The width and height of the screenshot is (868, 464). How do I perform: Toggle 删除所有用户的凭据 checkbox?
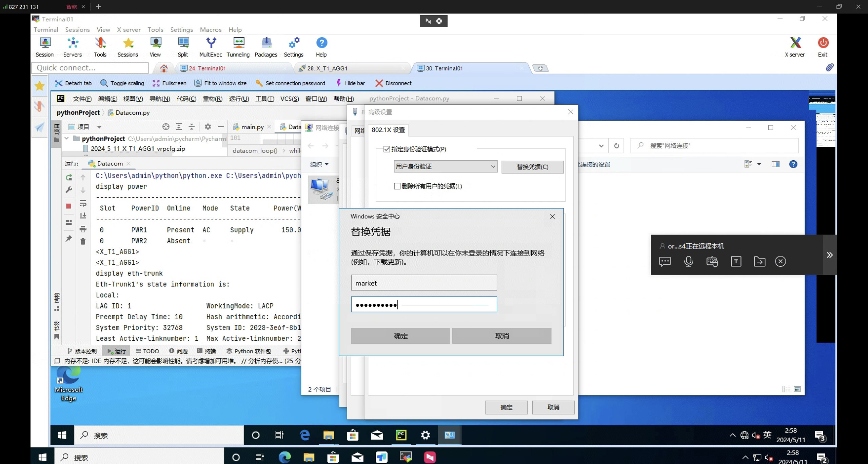tap(397, 186)
